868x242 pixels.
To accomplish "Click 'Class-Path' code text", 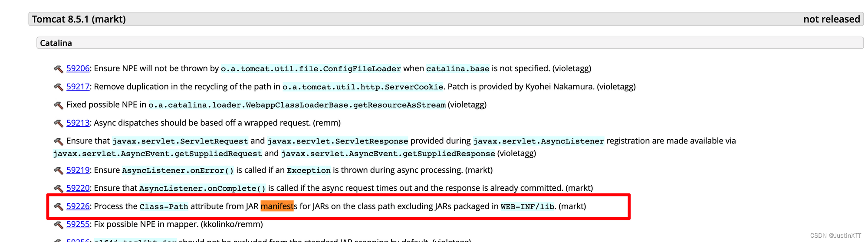I will (x=164, y=207).
